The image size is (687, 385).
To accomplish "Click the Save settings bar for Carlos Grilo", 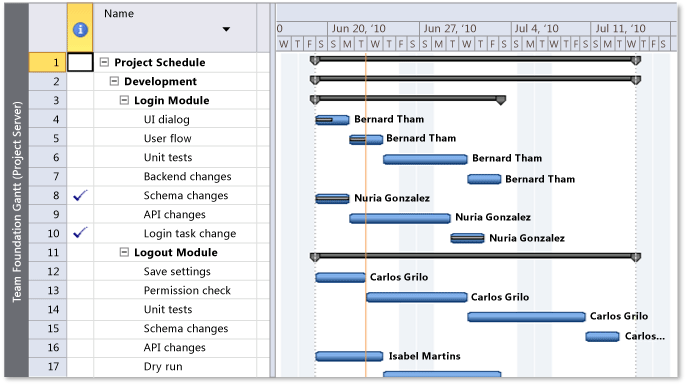I will coord(340,277).
